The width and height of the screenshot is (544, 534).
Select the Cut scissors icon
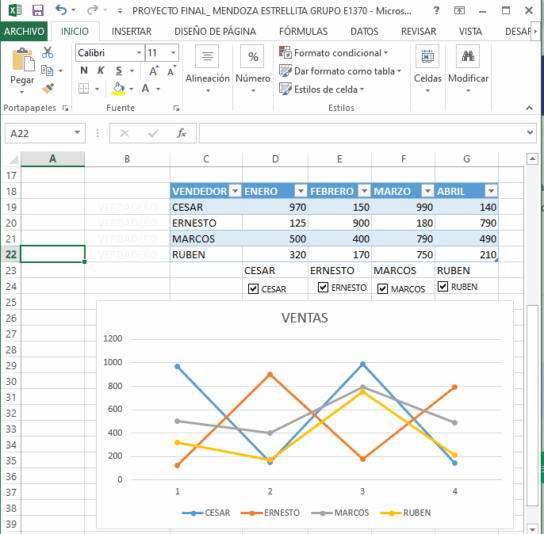coord(48,52)
